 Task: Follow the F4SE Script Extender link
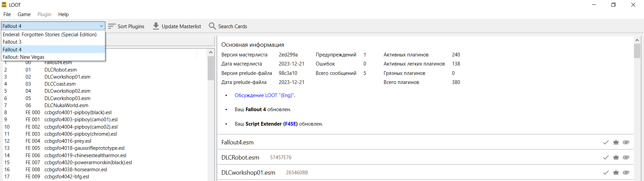tap(290, 124)
